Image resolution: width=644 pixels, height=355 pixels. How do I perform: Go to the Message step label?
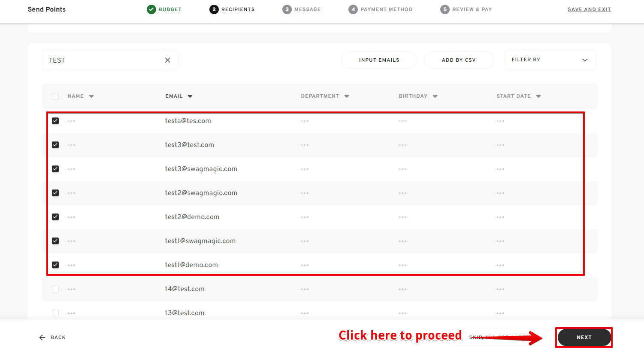point(308,9)
